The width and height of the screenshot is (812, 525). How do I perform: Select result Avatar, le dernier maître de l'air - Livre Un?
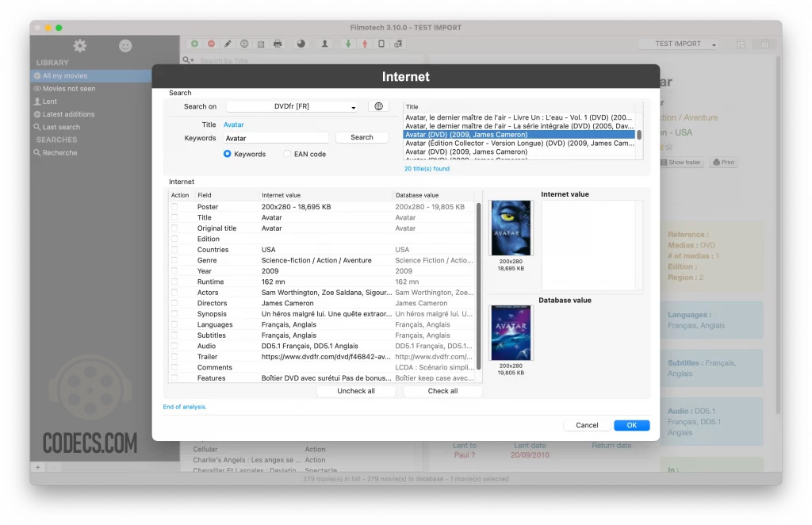[519, 117]
